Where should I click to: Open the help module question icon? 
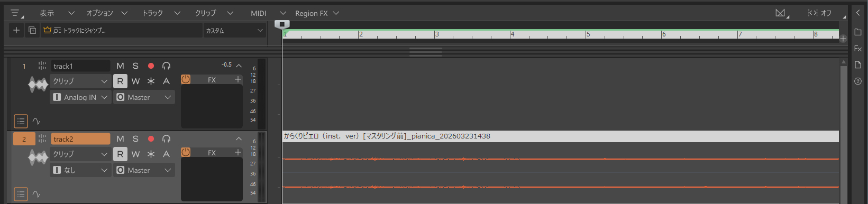(858, 81)
